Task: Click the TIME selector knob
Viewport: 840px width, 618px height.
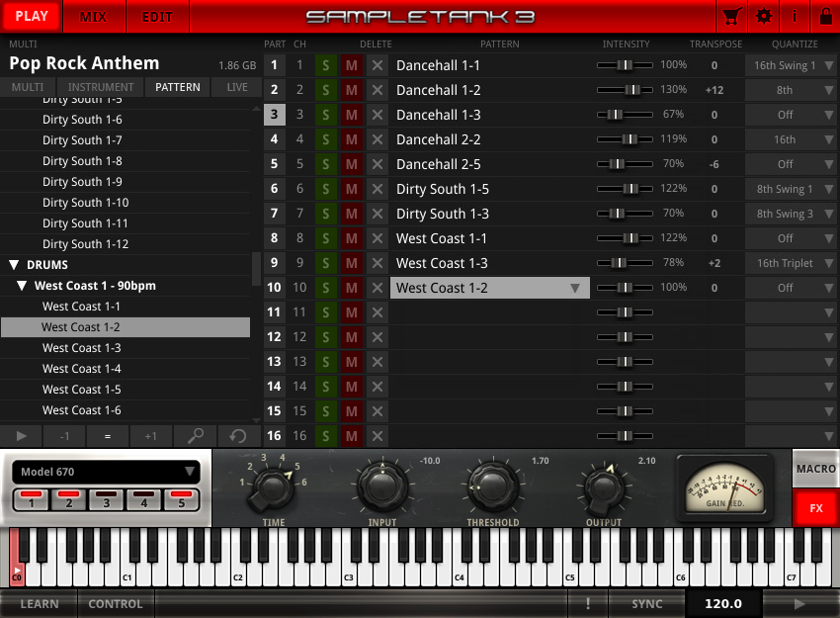Action: tap(272, 487)
